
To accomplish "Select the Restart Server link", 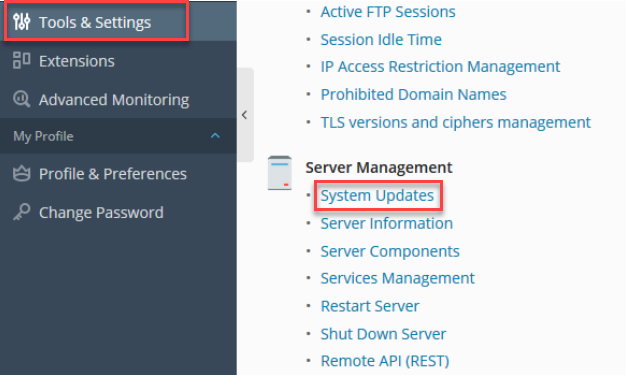I will coord(370,306).
